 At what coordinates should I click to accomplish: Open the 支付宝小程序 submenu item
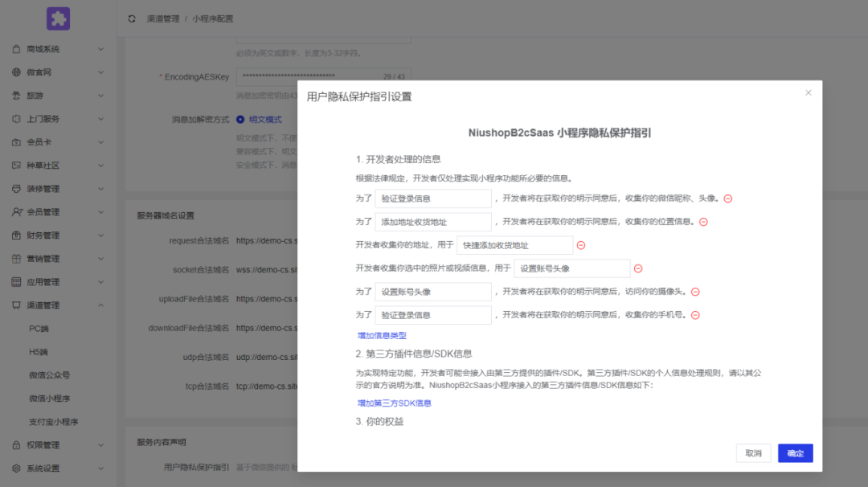point(53,422)
